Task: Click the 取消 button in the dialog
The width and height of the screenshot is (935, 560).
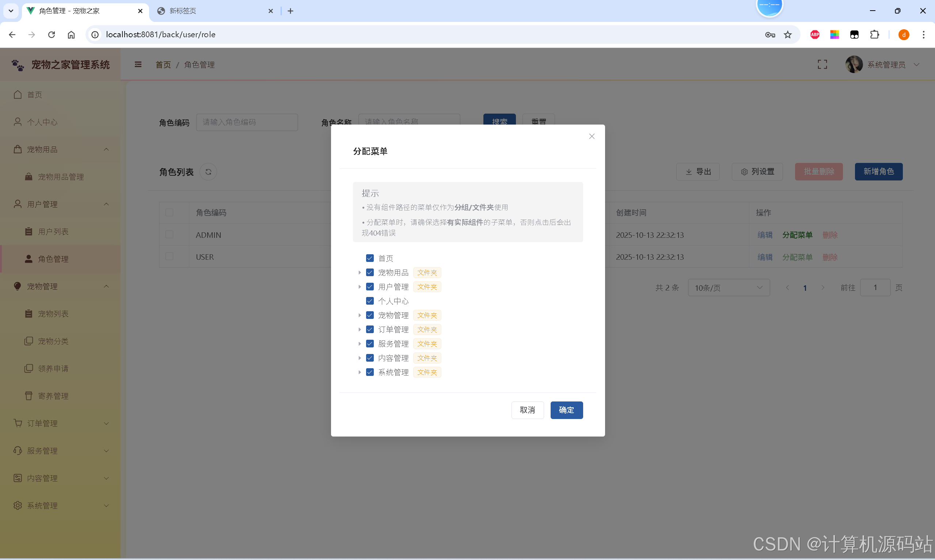Action: (x=528, y=410)
